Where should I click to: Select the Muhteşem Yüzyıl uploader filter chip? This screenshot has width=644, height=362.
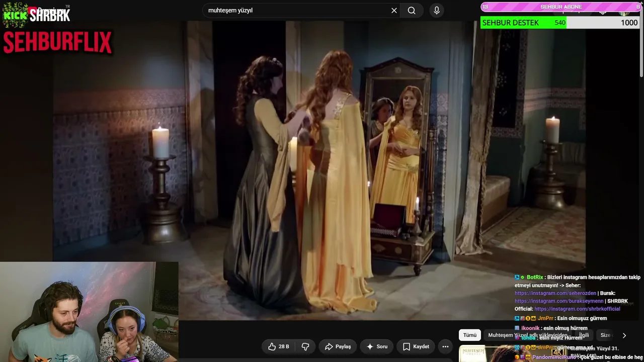tap(528, 335)
